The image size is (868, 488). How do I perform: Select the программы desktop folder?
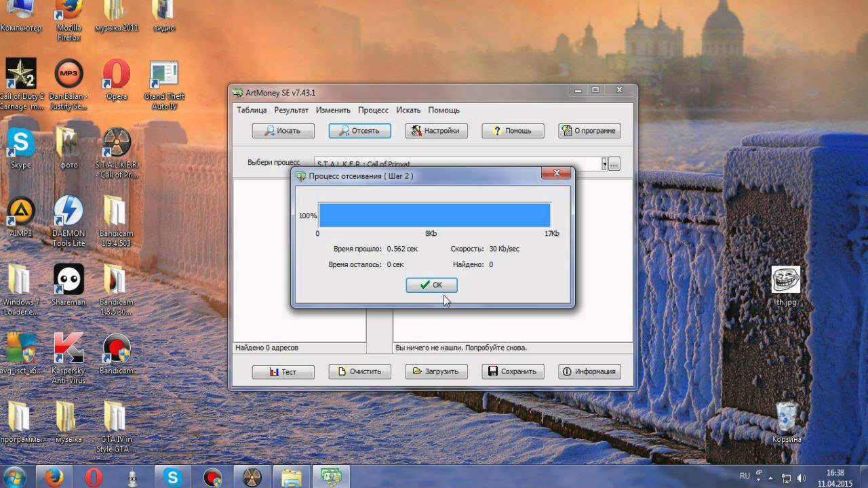21,422
